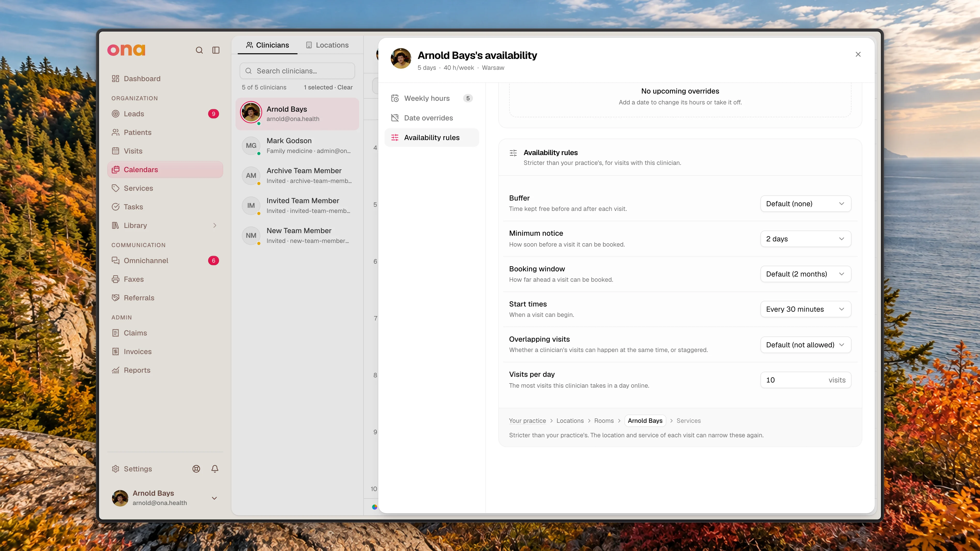Image resolution: width=980 pixels, height=551 pixels.
Task: Open the Tasks section
Action: (165, 207)
